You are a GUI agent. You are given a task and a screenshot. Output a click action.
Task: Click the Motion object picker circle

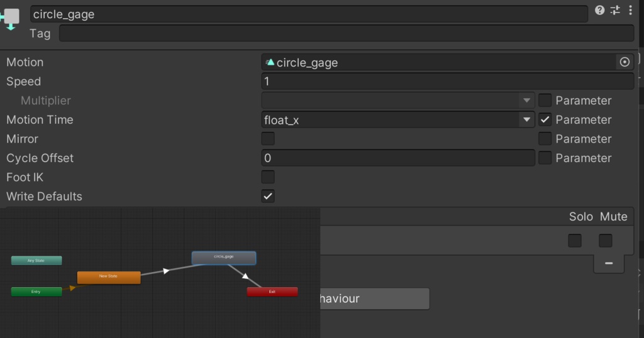pos(625,62)
